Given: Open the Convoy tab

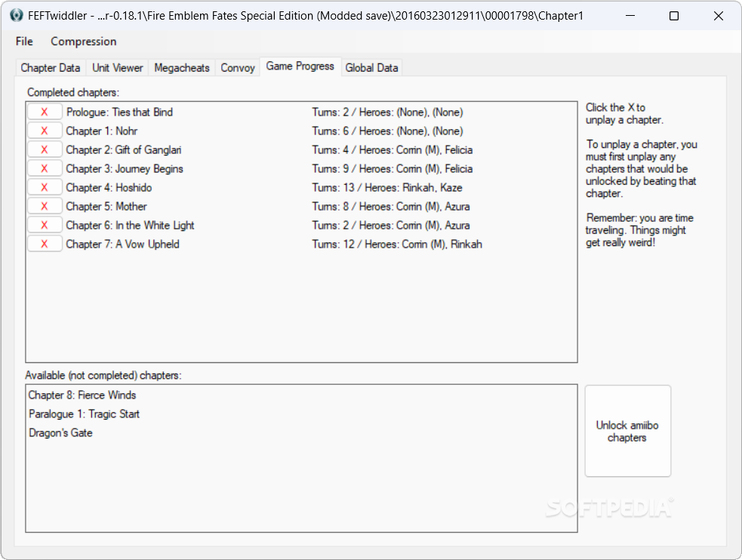Looking at the screenshot, I should (238, 68).
